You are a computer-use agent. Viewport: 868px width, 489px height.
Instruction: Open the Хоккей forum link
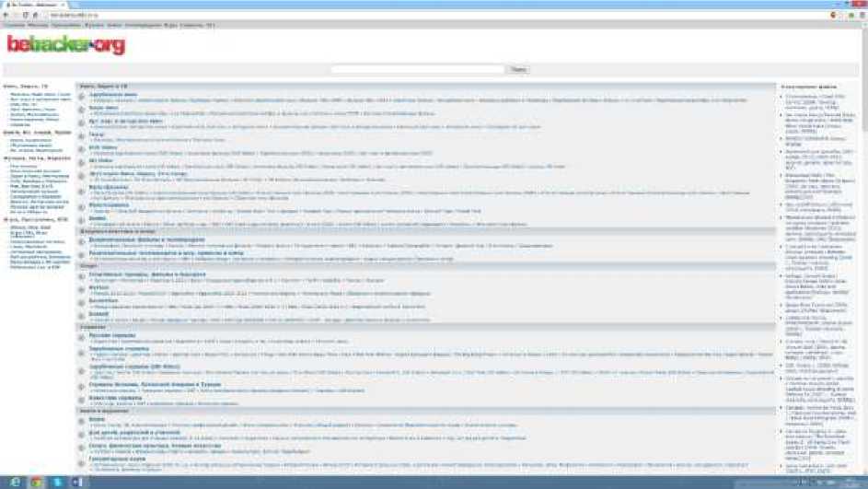tap(98, 314)
